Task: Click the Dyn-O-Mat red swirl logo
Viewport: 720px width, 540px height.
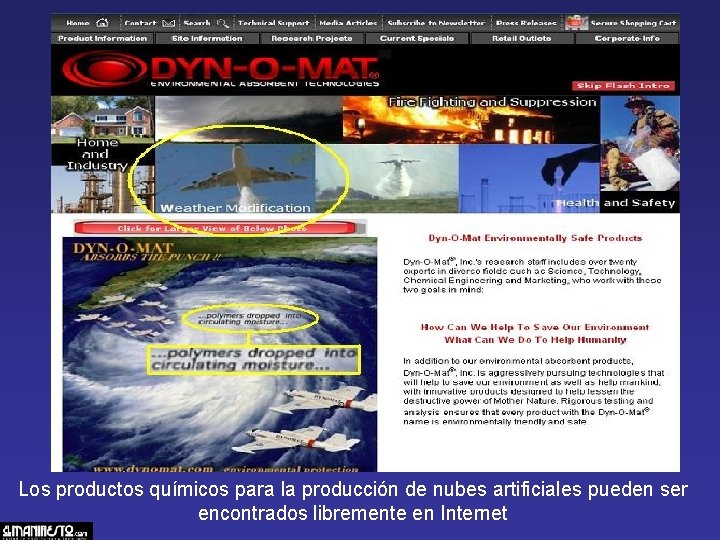Action: click(x=105, y=69)
